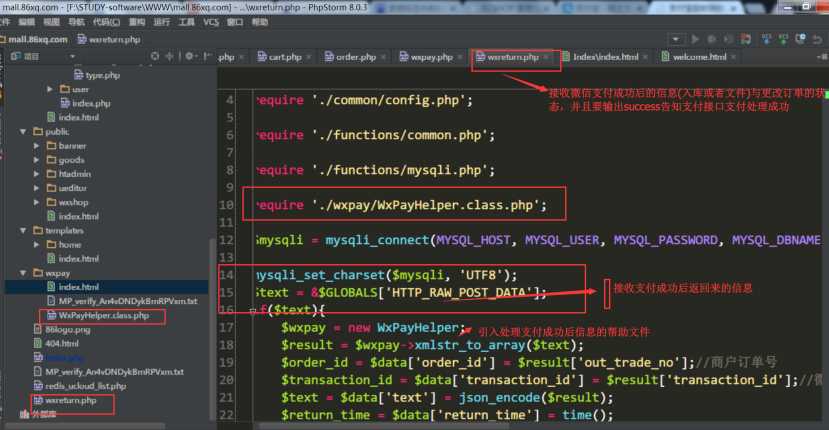Screen dimensions: 829x430
Task: Click scroll from source icon in project panel
Action: (x=154, y=56)
